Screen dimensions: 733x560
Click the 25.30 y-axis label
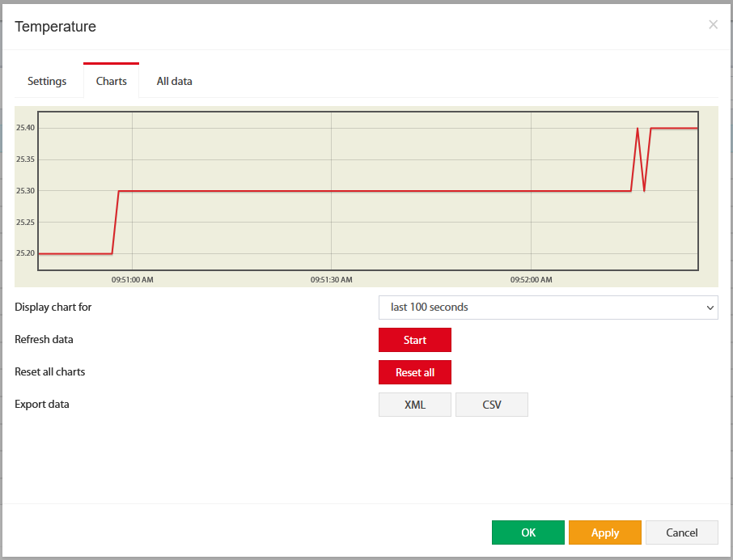pyautogui.click(x=25, y=191)
